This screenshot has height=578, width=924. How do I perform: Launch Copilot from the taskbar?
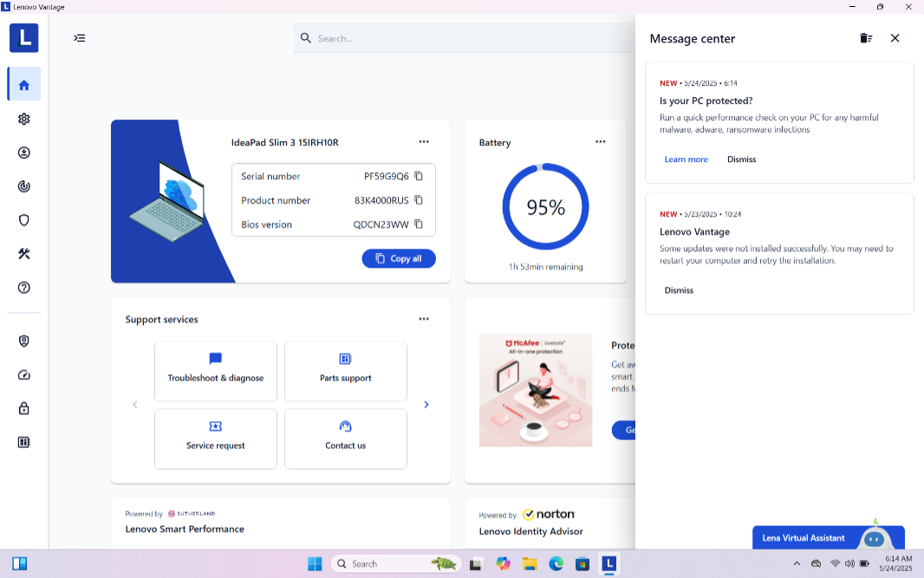point(503,564)
